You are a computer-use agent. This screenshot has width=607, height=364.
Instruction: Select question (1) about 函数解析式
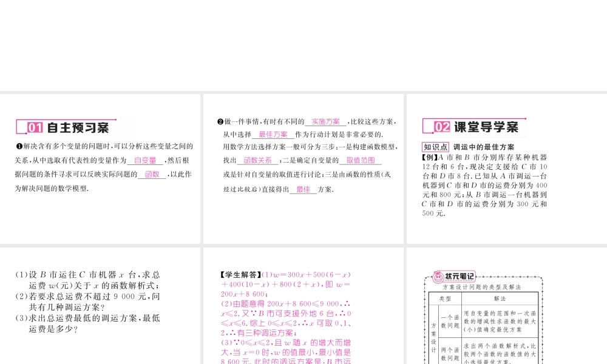[x=87, y=280]
